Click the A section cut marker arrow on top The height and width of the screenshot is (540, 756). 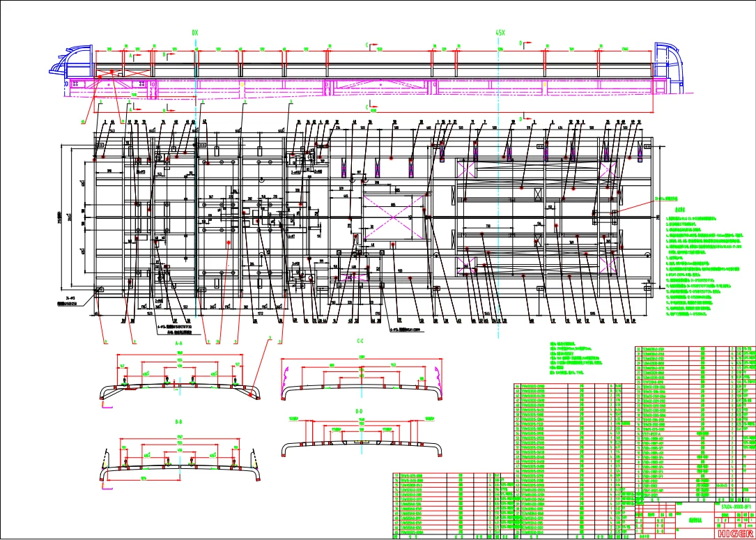tap(135, 56)
